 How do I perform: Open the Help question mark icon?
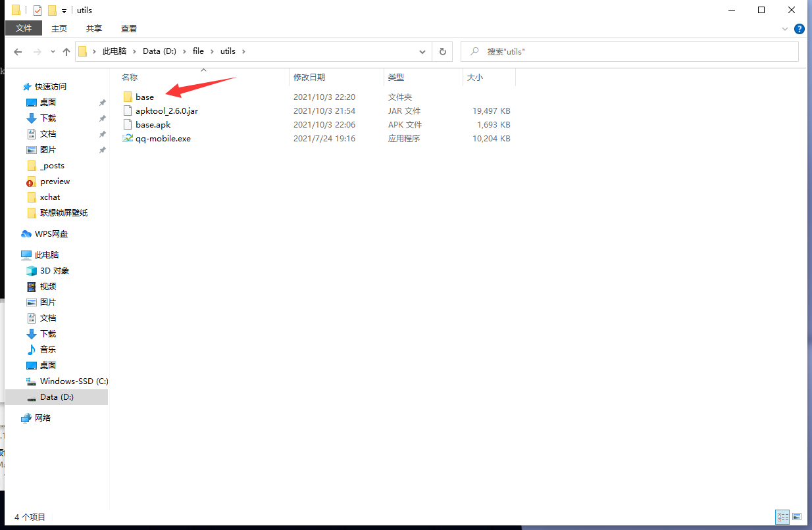799,29
